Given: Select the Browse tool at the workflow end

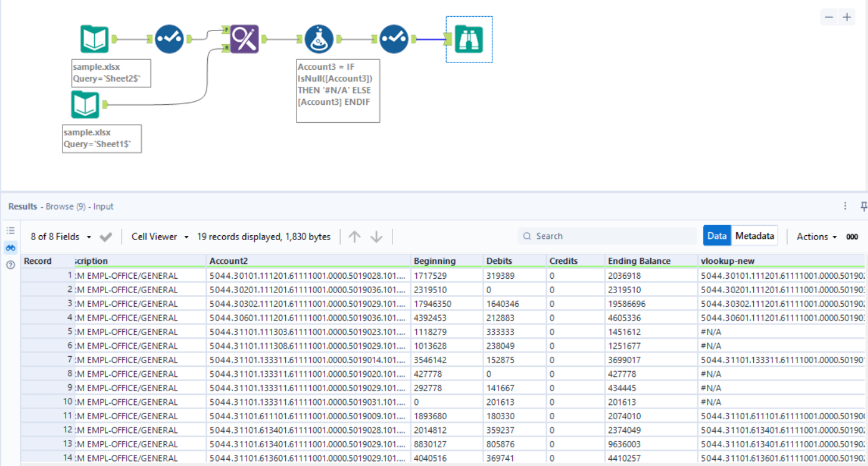Looking at the screenshot, I should [469, 39].
